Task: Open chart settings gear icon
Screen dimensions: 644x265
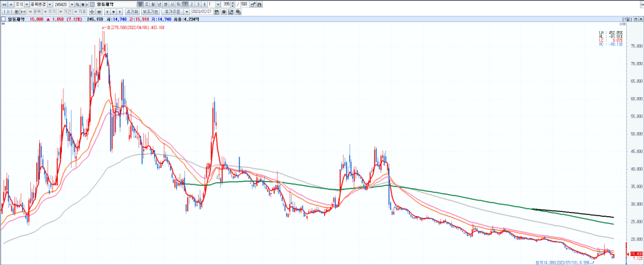Action: (x=224, y=12)
